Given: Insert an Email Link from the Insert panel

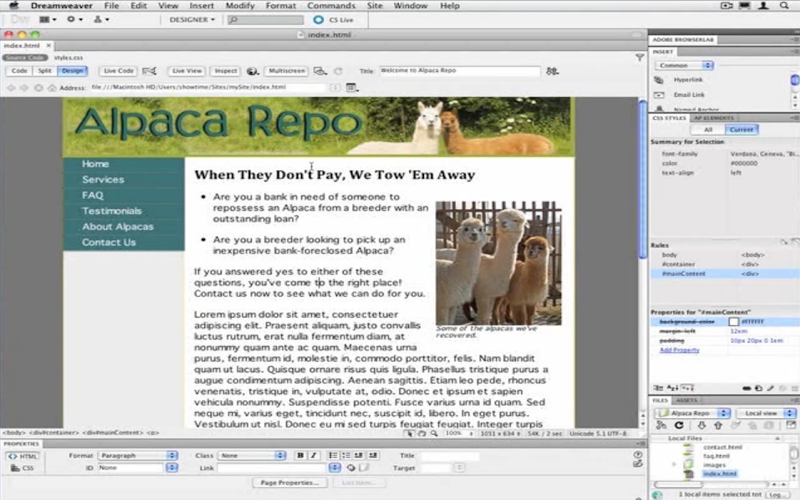Looking at the screenshot, I should (688, 95).
